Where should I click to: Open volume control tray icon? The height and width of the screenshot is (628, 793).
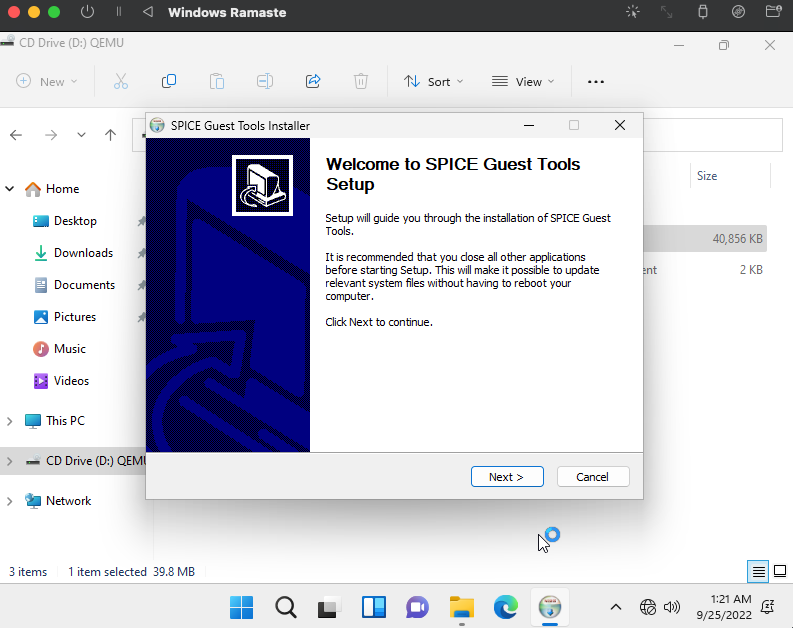(672, 607)
